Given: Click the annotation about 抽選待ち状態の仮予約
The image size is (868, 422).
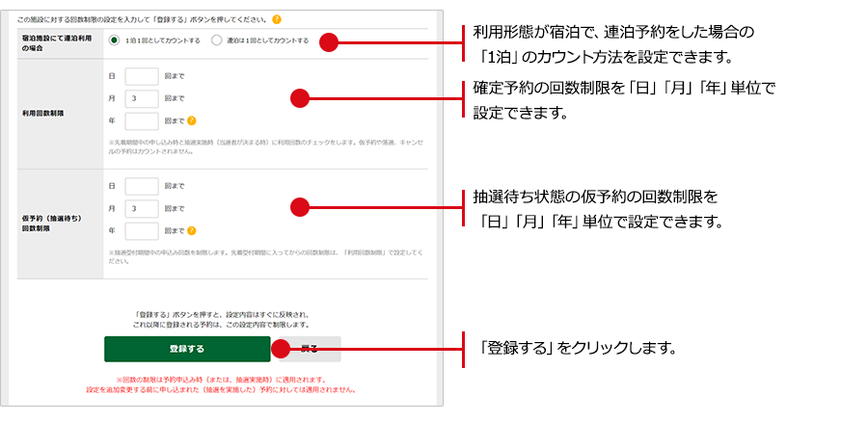Looking at the screenshot, I should (597, 207).
